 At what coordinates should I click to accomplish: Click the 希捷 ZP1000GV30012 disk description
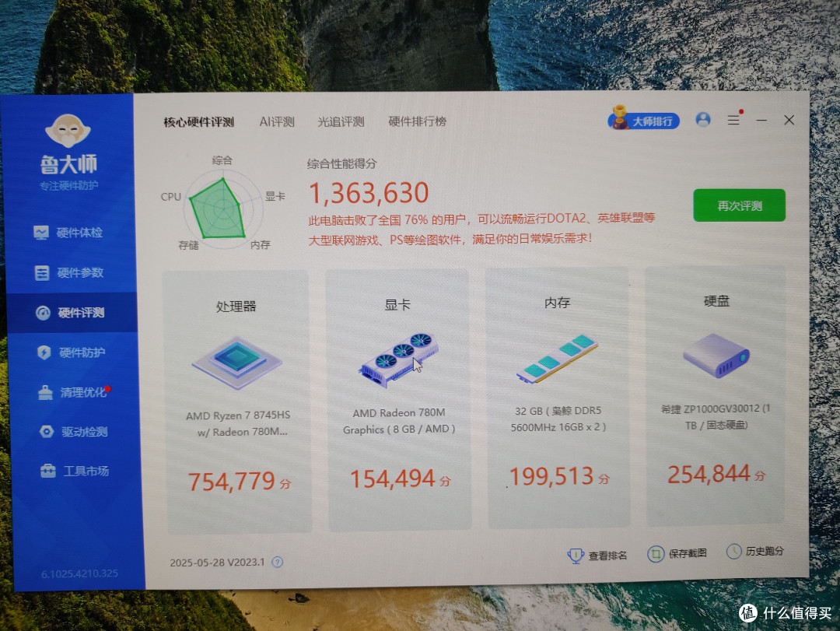(716, 416)
